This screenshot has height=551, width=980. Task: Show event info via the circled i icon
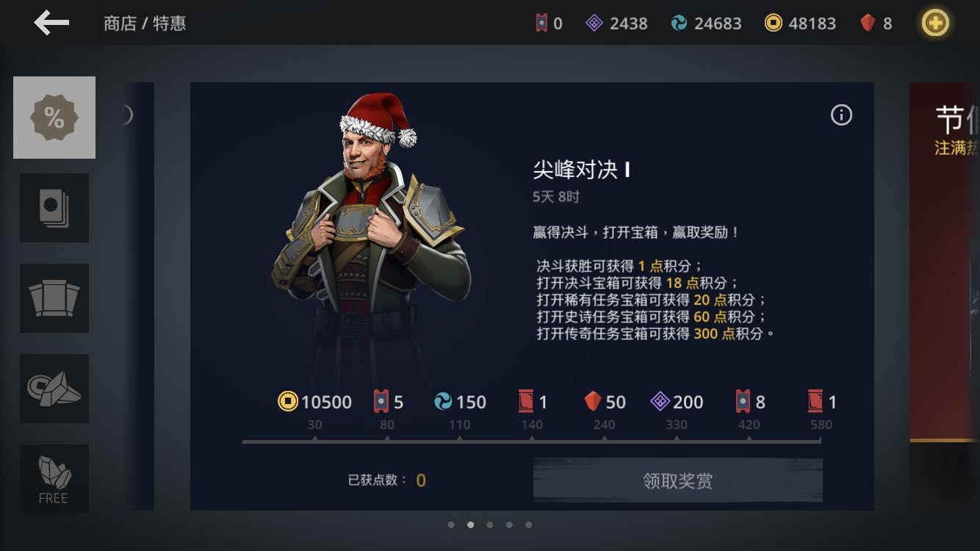click(841, 115)
